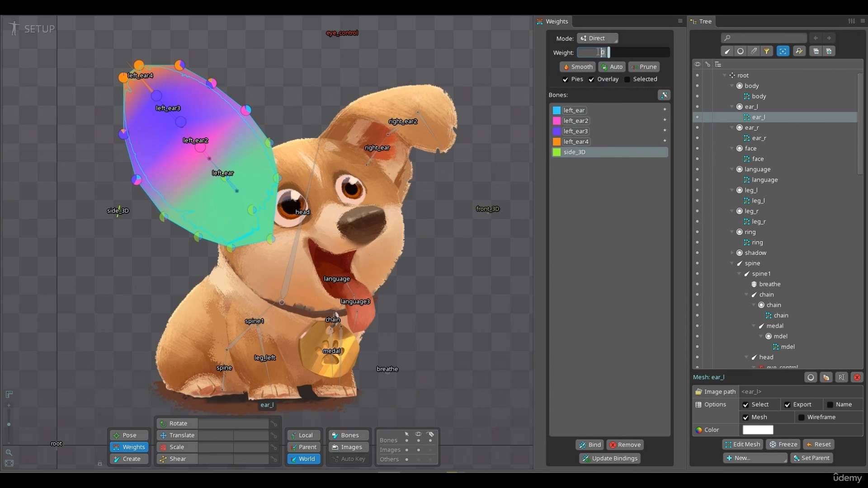Enable the Name option checkbox

tap(830, 405)
